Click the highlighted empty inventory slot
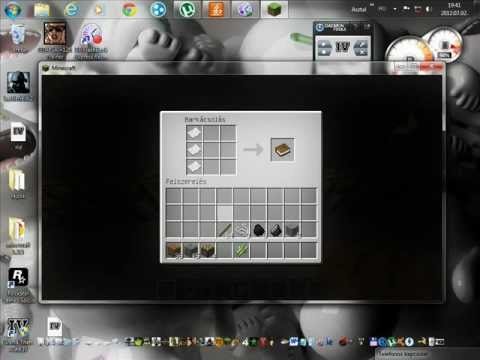Image resolution: width=480 pixels, height=360 pixels. [x=225, y=213]
